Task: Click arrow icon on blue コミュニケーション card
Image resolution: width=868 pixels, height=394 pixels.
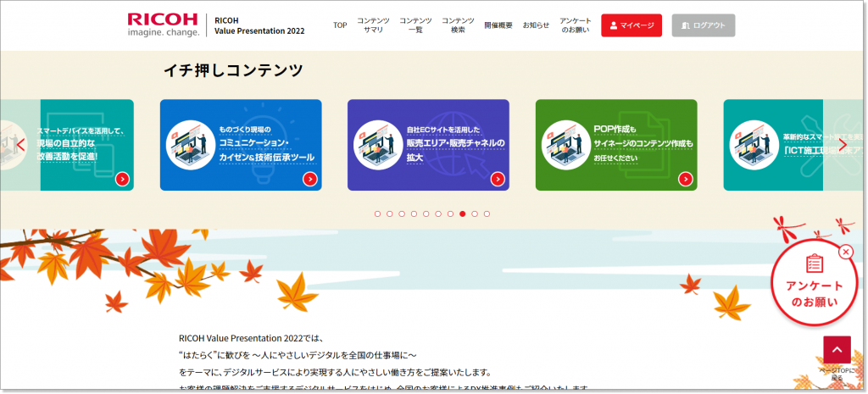Action: [310, 179]
